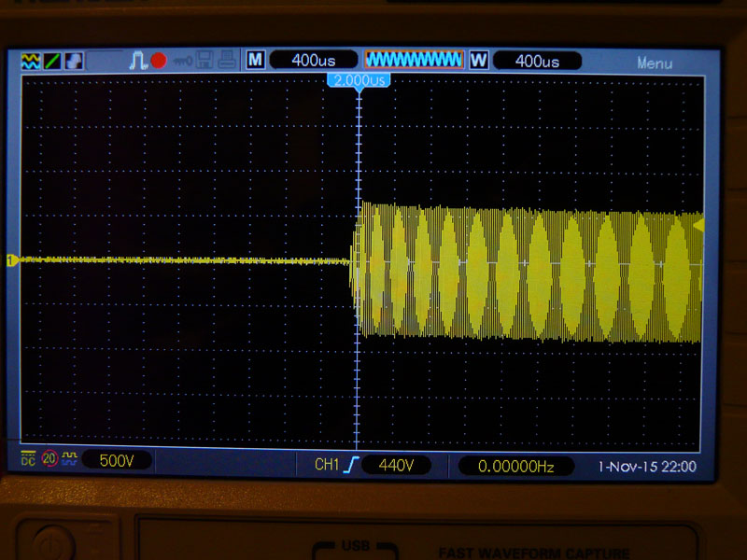Click the rising edge trigger slope icon
This screenshot has width=747, height=560.
click(351, 464)
